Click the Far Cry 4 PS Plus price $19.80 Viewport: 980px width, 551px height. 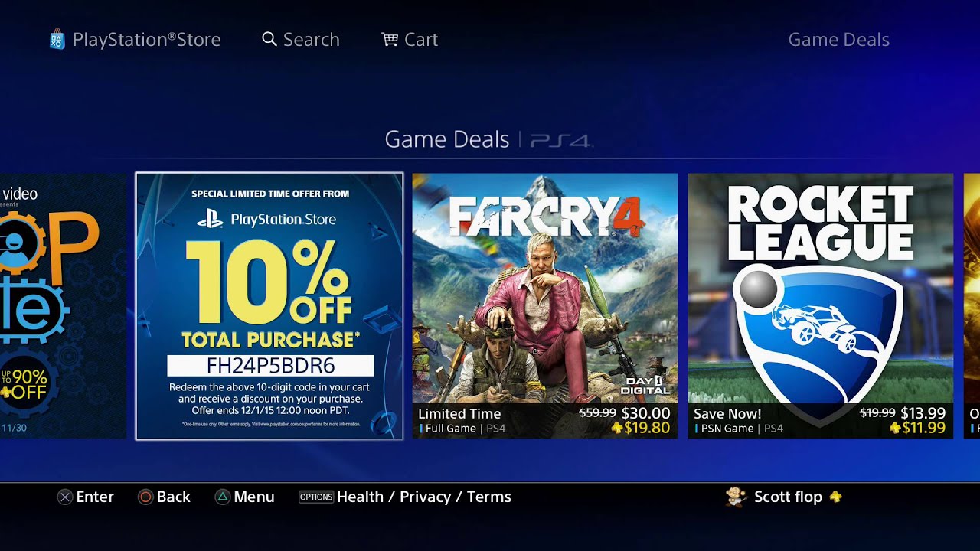click(x=641, y=429)
